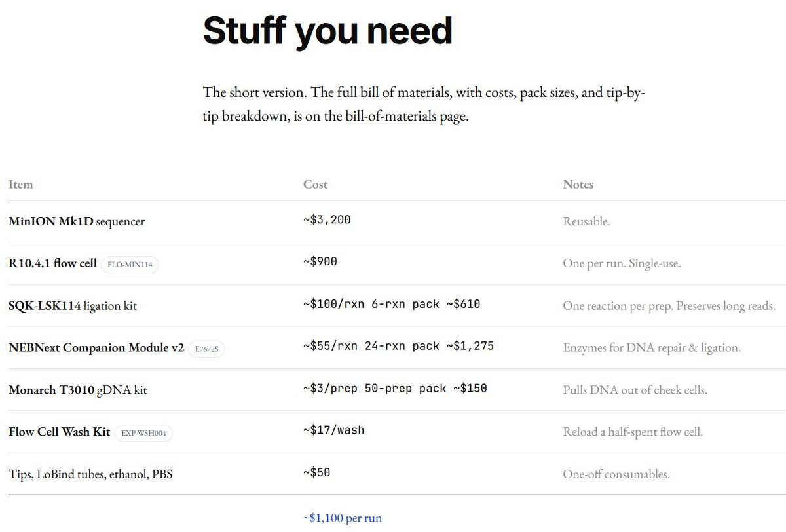Click the ~$17/wash cost value
786x532 pixels.
(333, 430)
